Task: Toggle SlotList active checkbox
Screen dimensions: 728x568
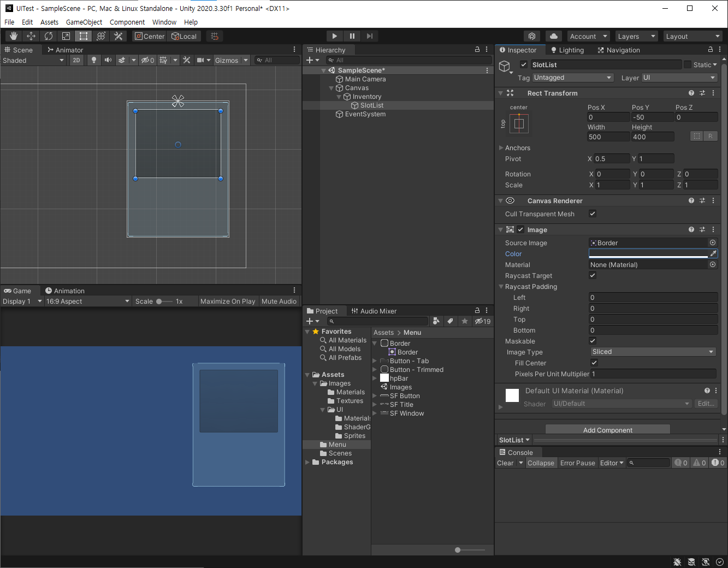Action: pos(524,64)
